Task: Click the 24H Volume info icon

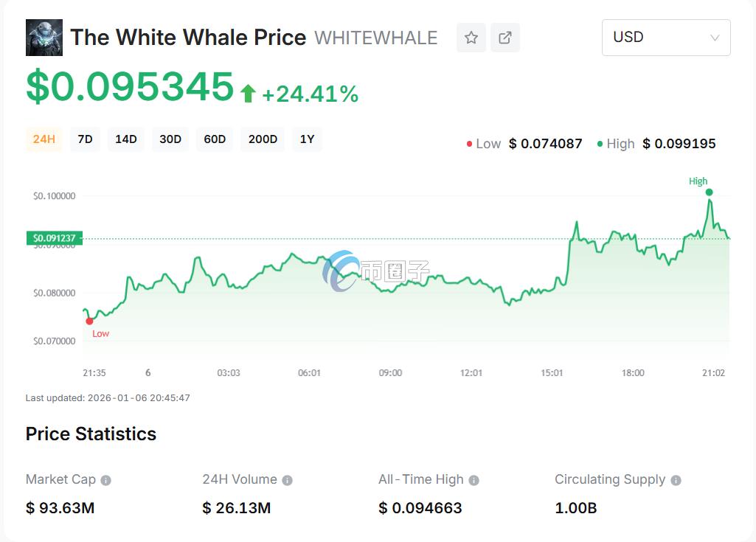Action: (x=287, y=480)
